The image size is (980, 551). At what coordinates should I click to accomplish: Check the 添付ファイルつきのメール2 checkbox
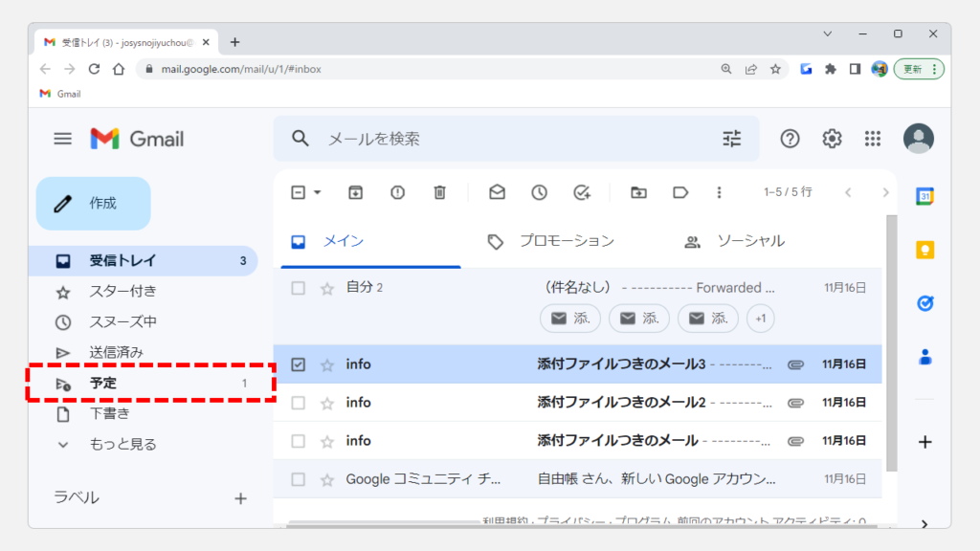tap(298, 403)
